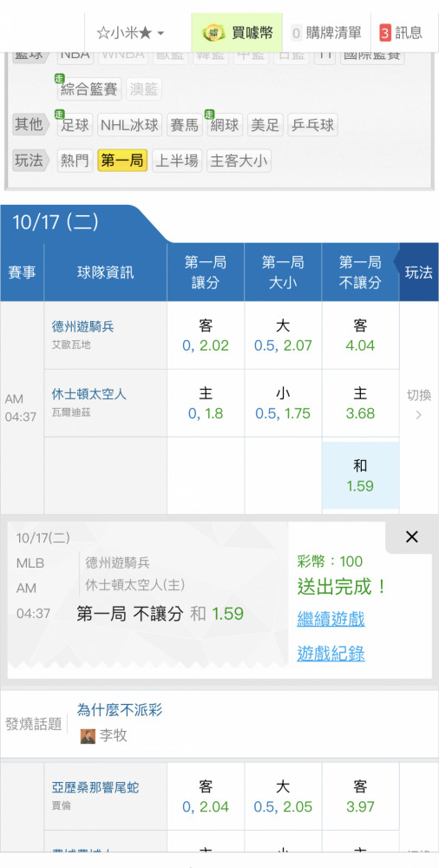
Task: Click the 第一局 大小 column header
Action: coord(283,273)
